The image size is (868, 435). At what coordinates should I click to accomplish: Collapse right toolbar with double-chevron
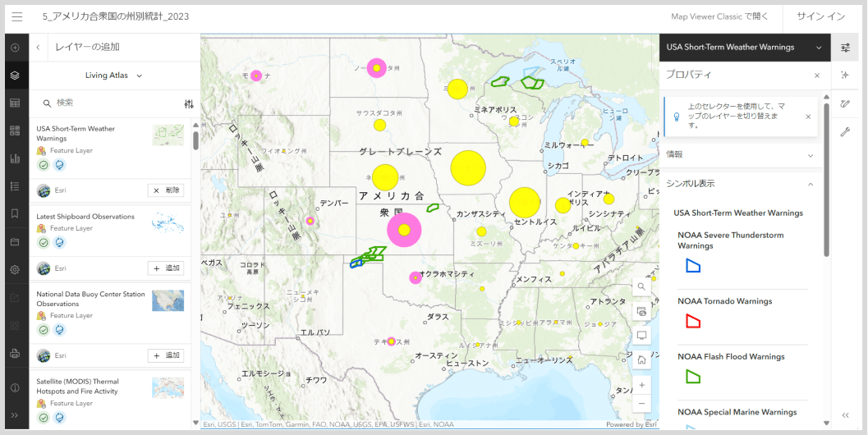click(x=845, y=415)
